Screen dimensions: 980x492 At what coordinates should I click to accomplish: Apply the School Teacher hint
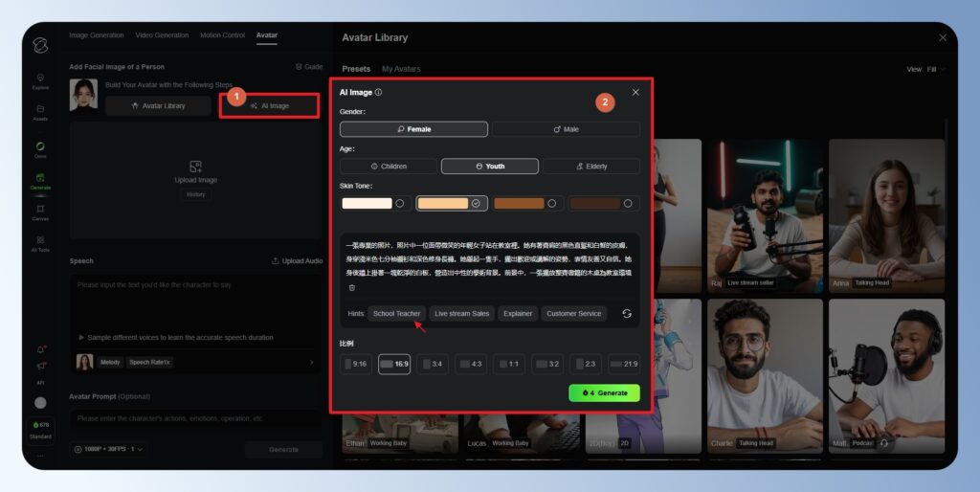click(x=397, y=314)
